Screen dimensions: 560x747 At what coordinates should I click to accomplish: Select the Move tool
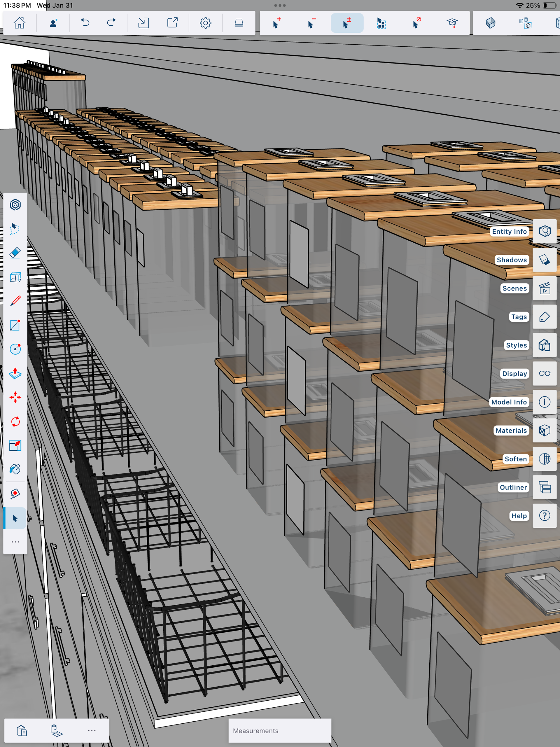pyautogui.click(x=15, y=398)
